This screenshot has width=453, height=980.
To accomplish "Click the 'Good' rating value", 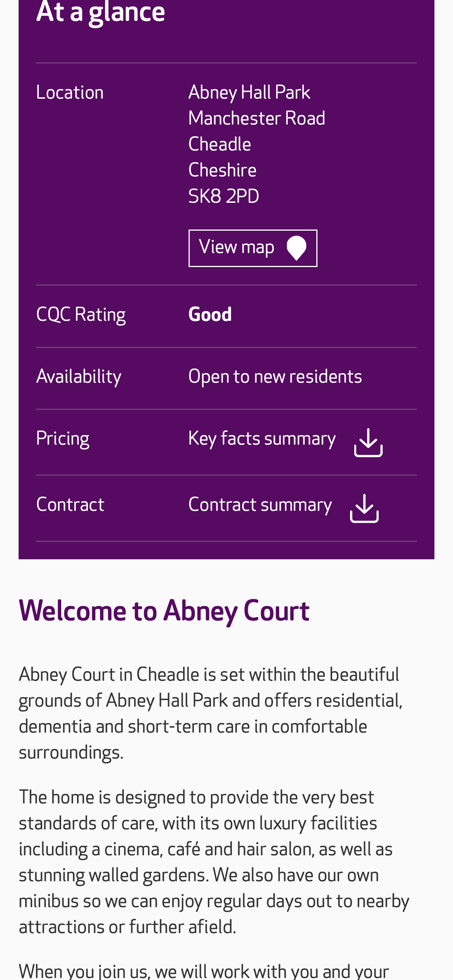I will pos(210,314).
